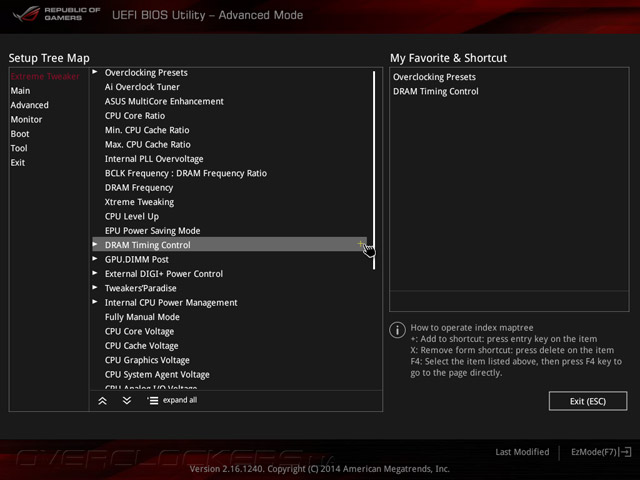Expand the GPU.DIMM Post arrow
The width and height of the screenshot is (640, 480).
[x=95, y=259]
